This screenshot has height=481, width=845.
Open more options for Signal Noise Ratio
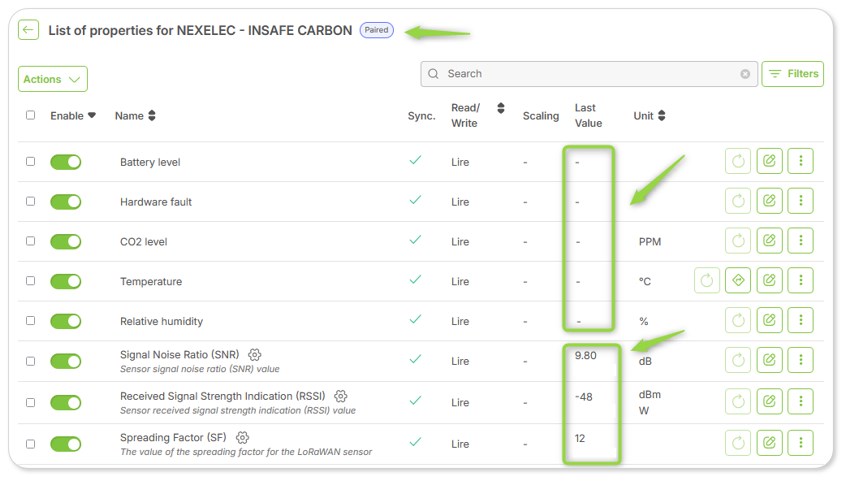pos(800,360)
